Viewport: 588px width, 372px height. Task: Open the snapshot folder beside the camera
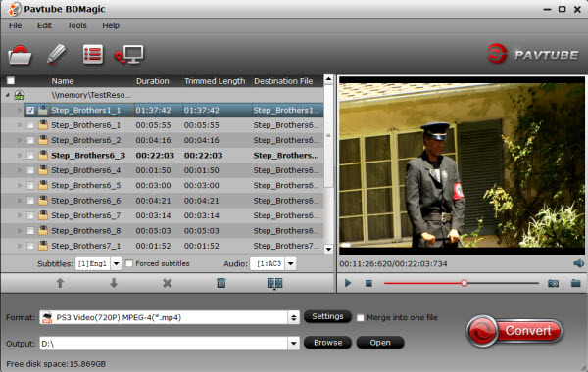(576, 283)
